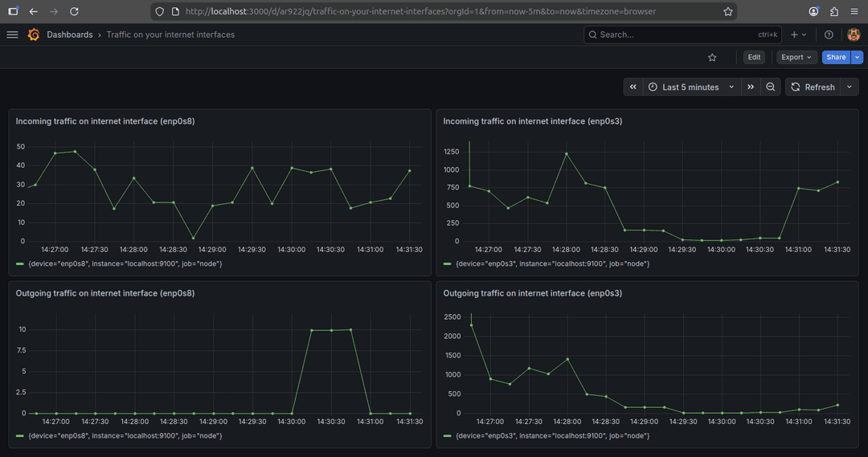868x457 pixels.
Task: Reload the page with the browser reload icon
Action: coord(74,11)
